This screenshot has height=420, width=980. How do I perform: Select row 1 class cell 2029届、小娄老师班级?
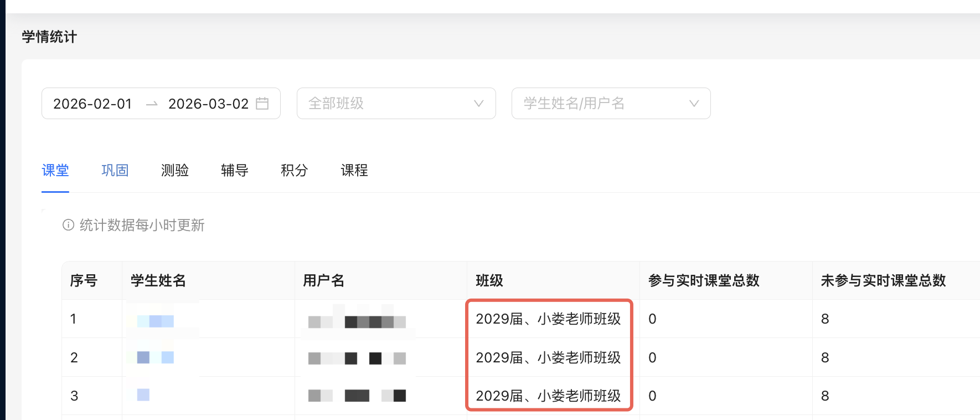(548, 319)
